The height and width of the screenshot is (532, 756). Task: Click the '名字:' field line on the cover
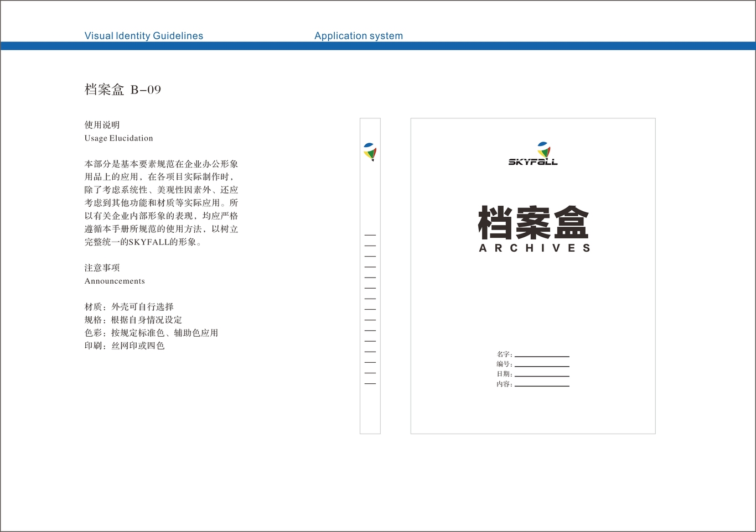(542, 357)
